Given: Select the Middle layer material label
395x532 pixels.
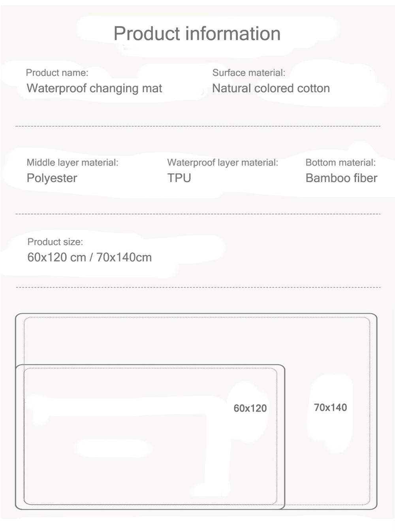Looking at the screenshot, I should click(72, 163).
